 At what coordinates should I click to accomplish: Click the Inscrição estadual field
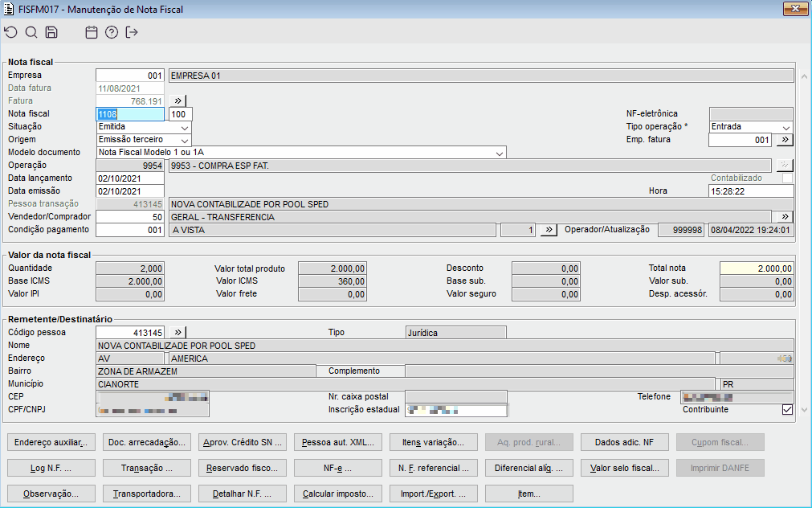pos(456,410)
